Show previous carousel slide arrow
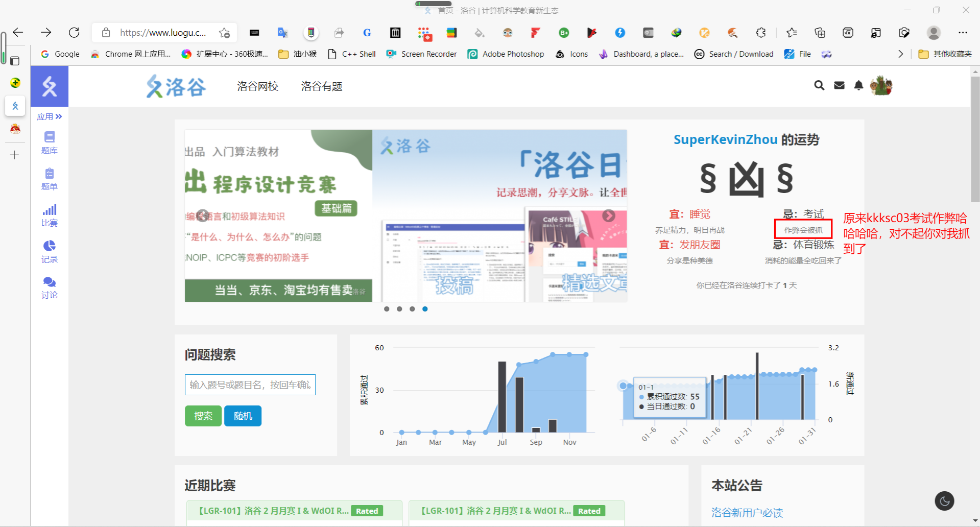The image size is (980, 527). point(203,215)
